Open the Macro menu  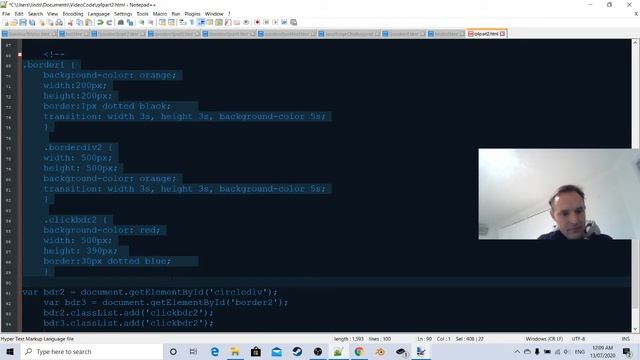coord(160,14)
